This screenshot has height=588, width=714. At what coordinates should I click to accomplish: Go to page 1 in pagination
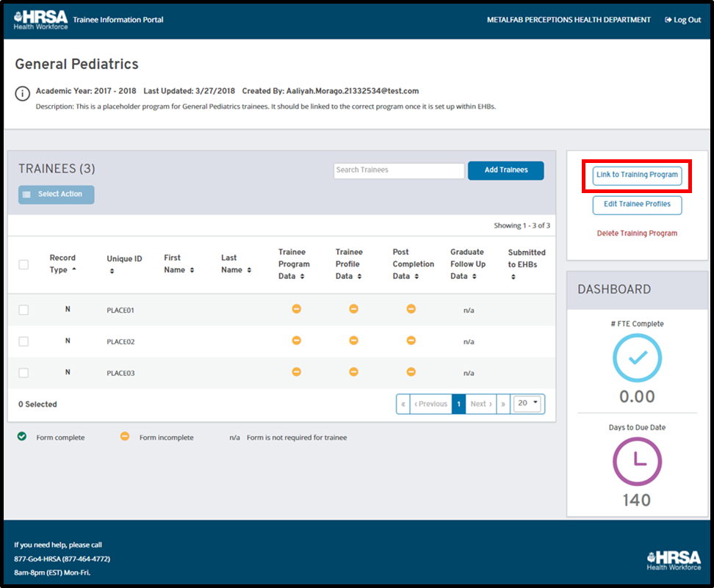coord(458,404)
